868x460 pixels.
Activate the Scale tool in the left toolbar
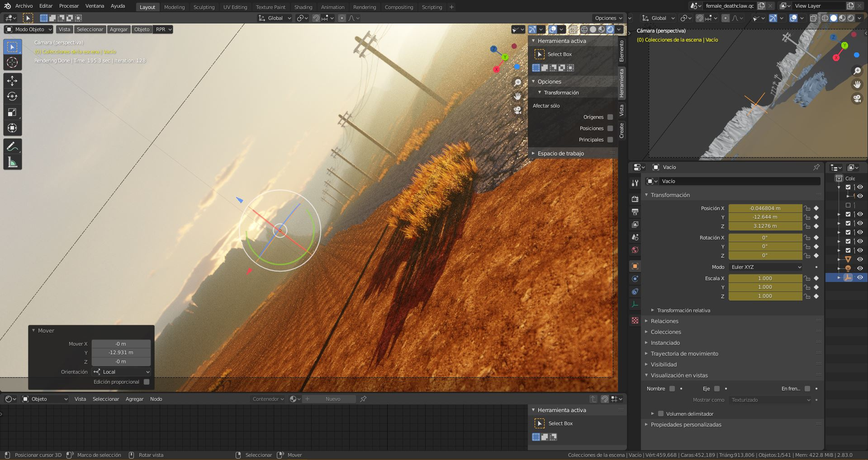[12, 113]
